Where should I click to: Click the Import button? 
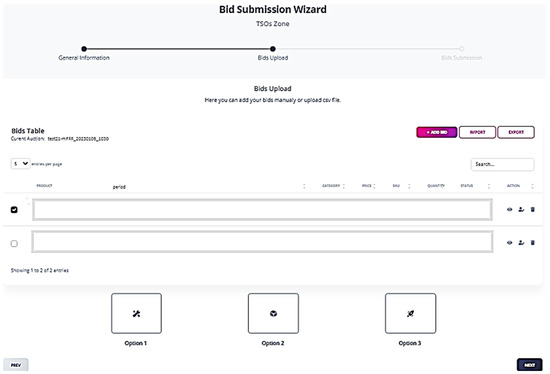477,132
